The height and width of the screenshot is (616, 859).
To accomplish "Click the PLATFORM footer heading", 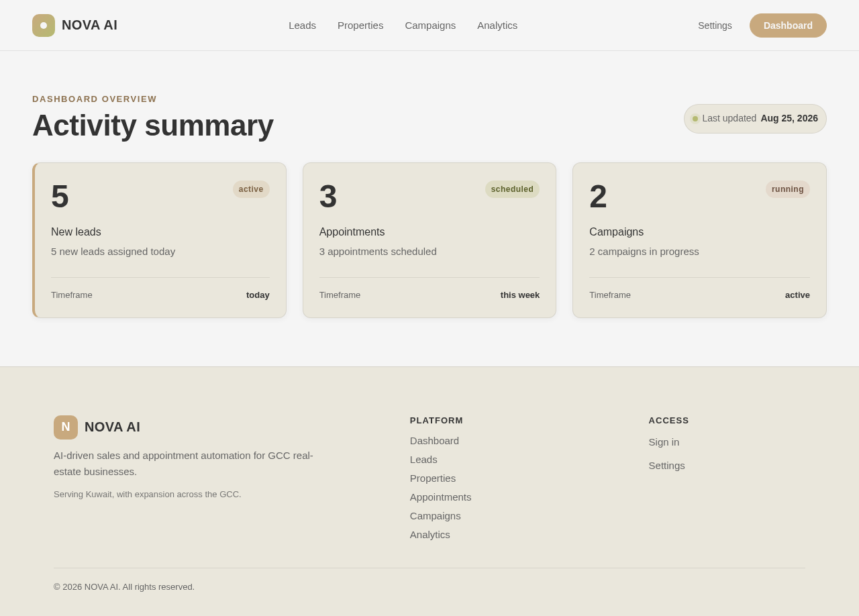I will pyautogui.click(x=436, y=421).
